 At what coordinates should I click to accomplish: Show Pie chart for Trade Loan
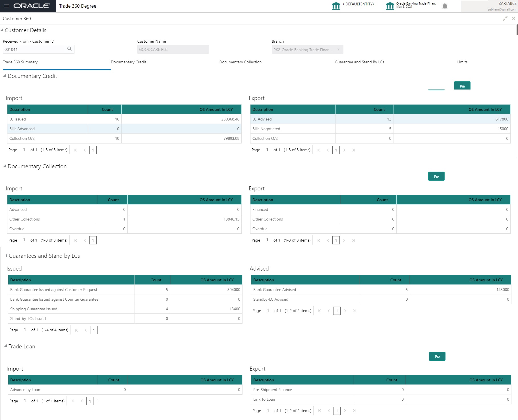point(437,356)
